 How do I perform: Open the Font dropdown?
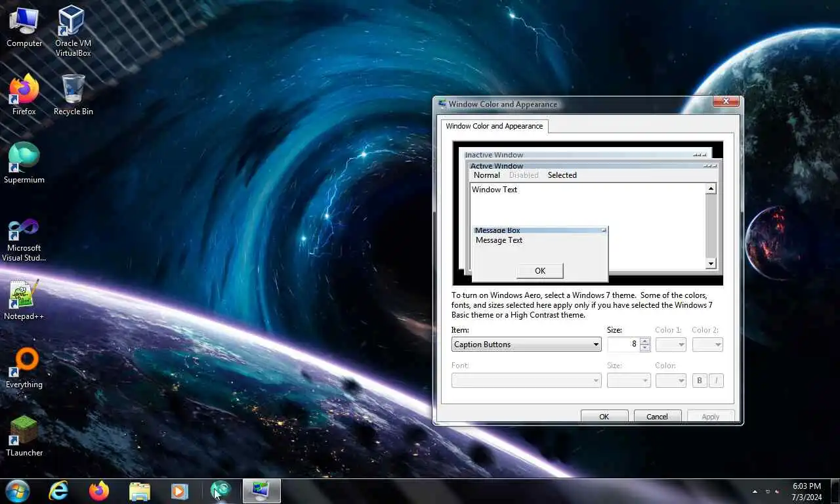(x=526, y=381)
